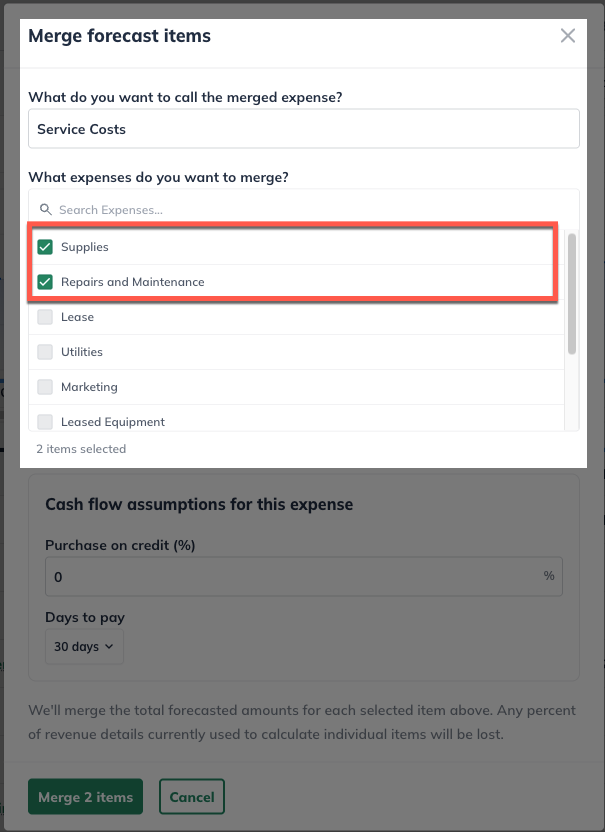The width and height of the screenshot is (605, 832).
Task: Click the Merge 2 items button
Action: click(85, 797)
